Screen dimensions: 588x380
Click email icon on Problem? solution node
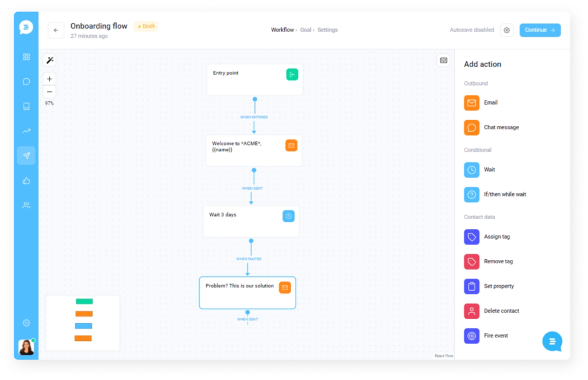[285, 287]
